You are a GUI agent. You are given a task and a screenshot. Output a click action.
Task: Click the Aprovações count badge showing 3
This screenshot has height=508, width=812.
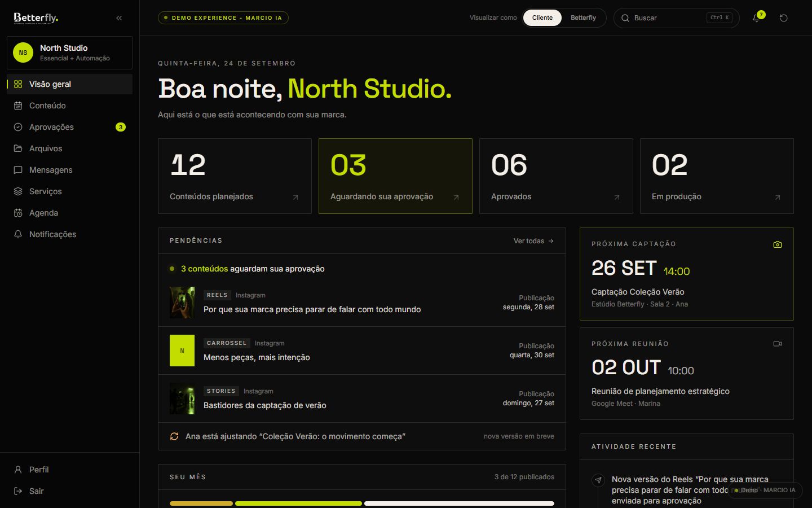121,127
